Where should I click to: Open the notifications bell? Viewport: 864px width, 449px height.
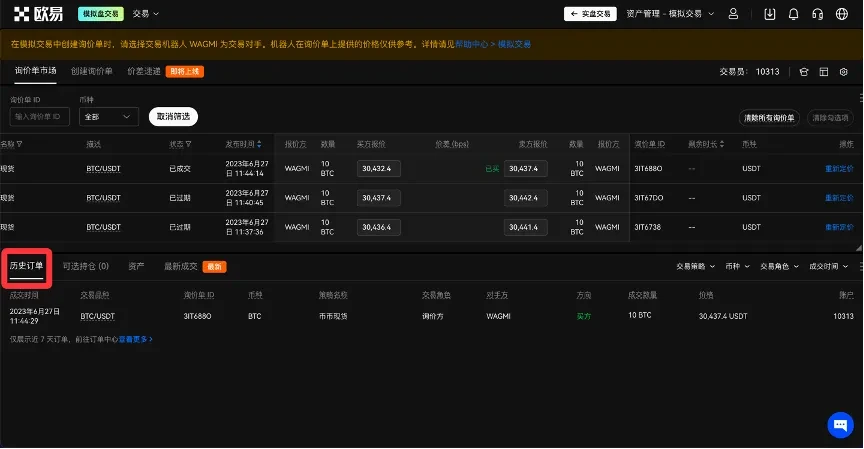tap(794, 14)
